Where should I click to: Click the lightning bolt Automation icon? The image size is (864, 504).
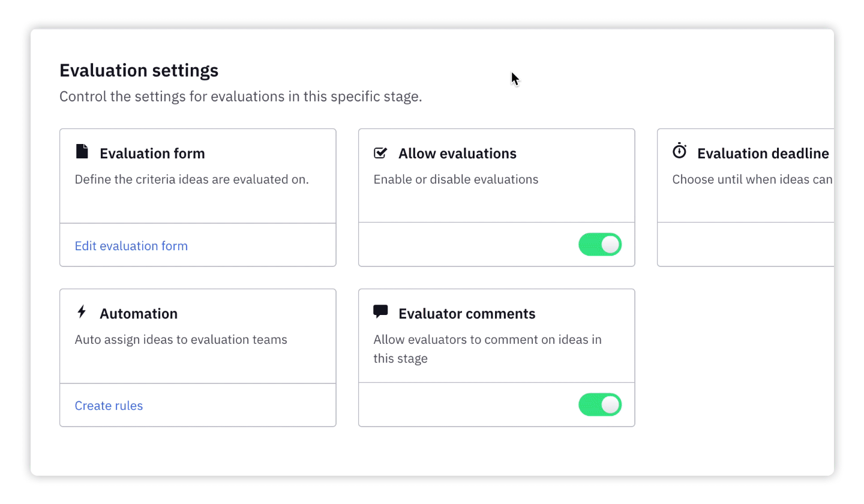point(82,312)
